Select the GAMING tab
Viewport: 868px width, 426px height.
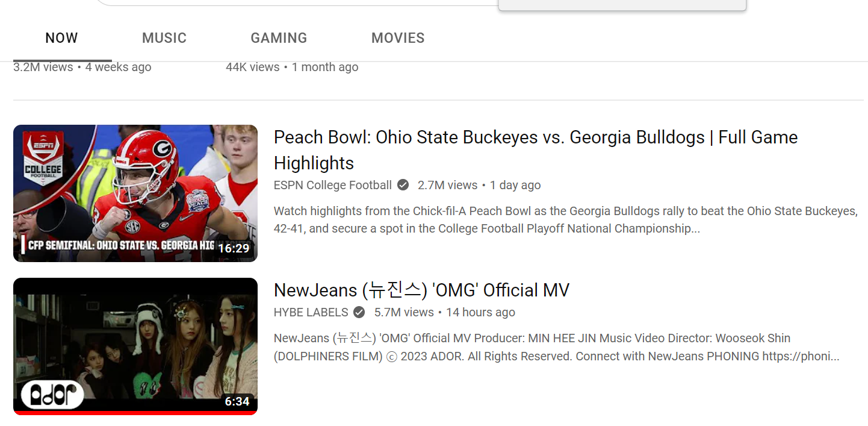tap(279, 38)
